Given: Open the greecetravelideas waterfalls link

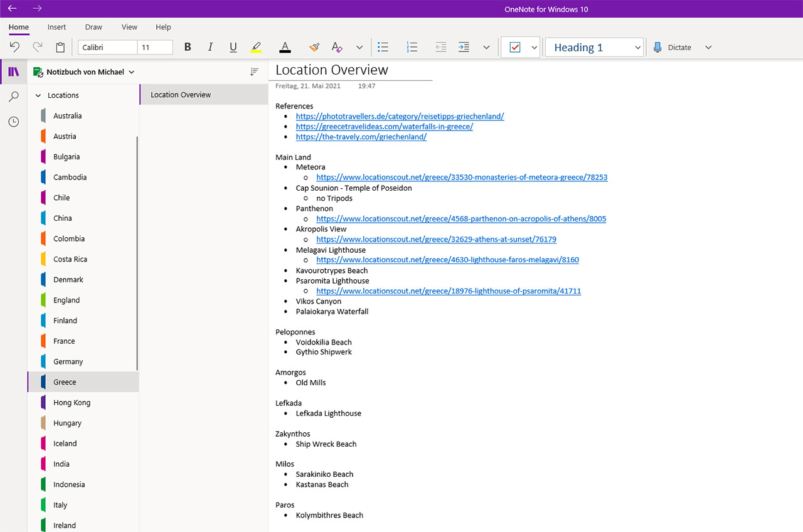Looking at the screenshot, I should point(384,127).
